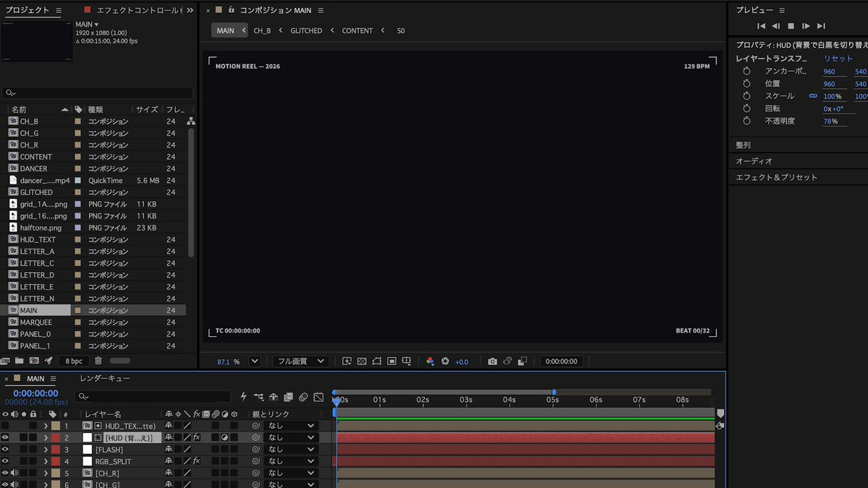Toggle mask and shape path visibility icon

(x=377, y=361)
